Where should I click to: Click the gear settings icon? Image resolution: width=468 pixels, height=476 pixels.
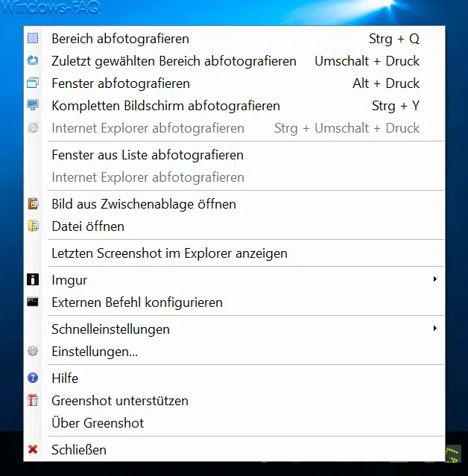pyautogui.click(x=33, y=351)
